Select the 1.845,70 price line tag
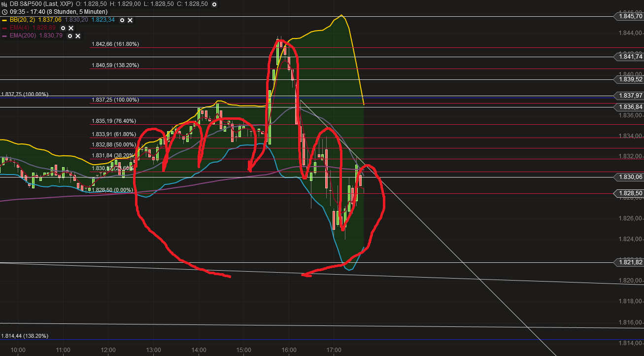This screenshot has height=356, width=644. click(x=629, y=16)
